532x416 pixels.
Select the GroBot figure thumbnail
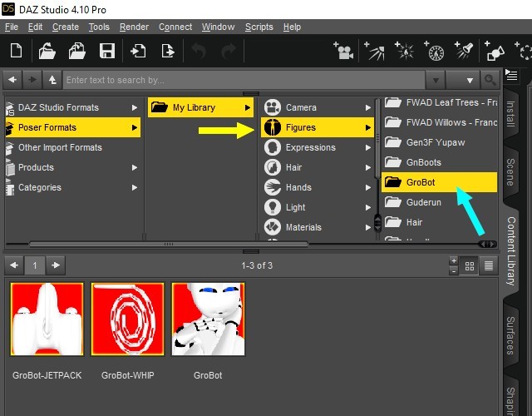pos(208,319)
